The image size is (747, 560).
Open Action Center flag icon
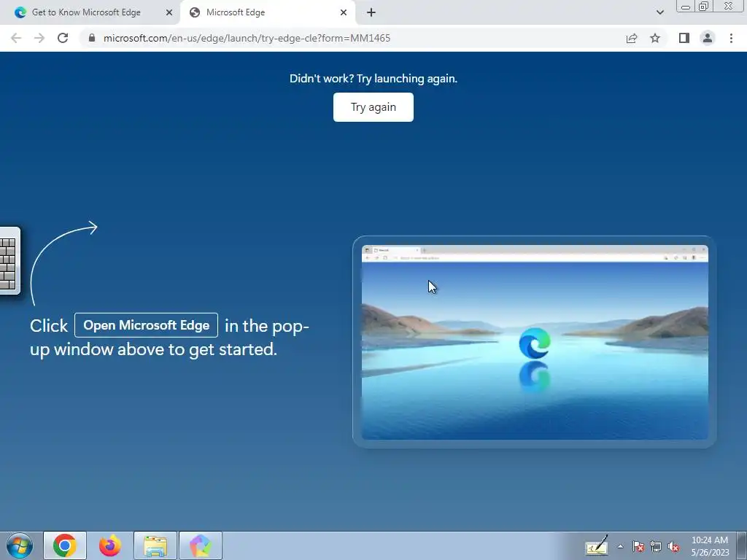pos(638,546)
